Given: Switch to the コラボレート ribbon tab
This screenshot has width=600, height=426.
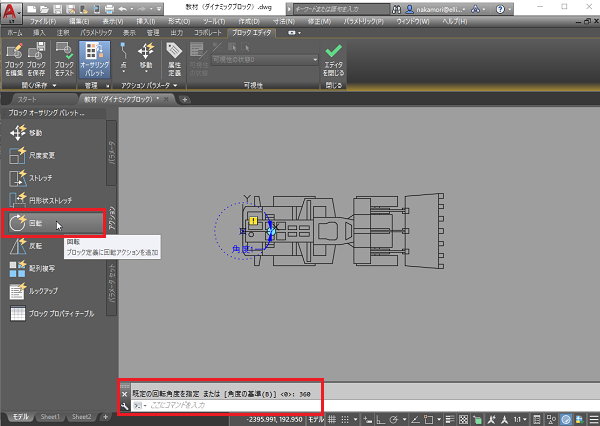Looking at the screenshot, I should pos(208,33).
